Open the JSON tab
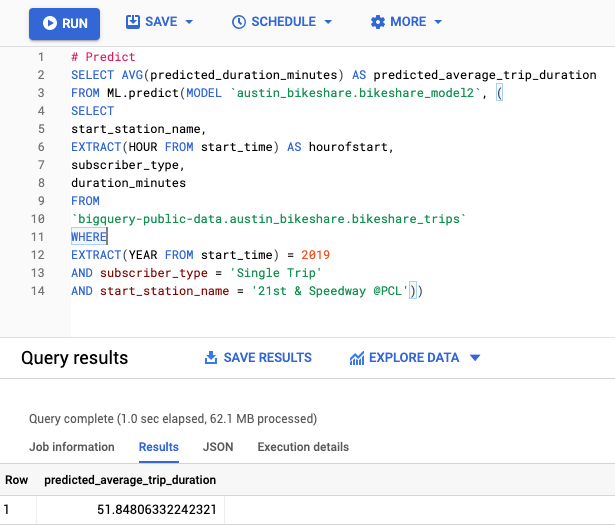This screenshot has width=615, height=525. (217, 447)
